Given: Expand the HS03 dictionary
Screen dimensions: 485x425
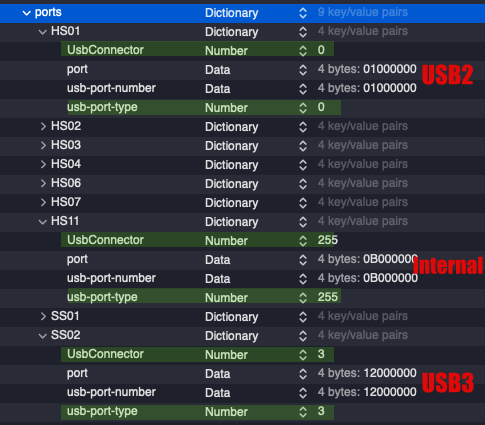Looking at the screenshot, I should [43, 145].
